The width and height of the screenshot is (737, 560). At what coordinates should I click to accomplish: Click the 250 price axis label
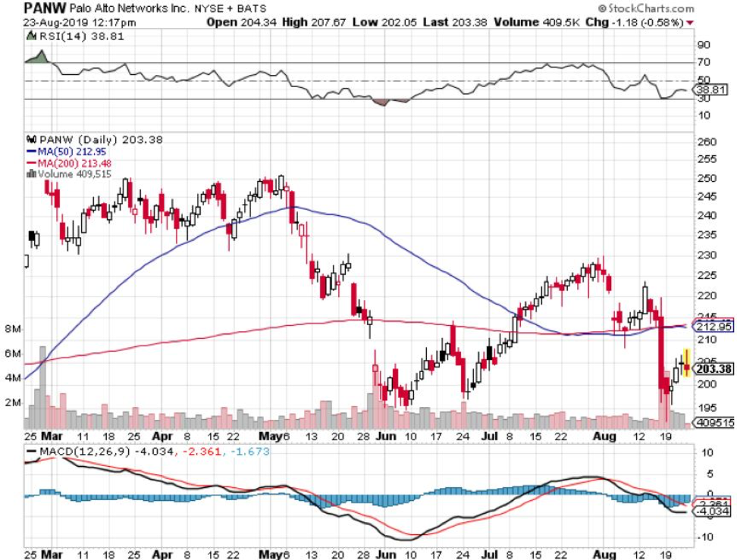pyautogui.click(x=707, y=178)
